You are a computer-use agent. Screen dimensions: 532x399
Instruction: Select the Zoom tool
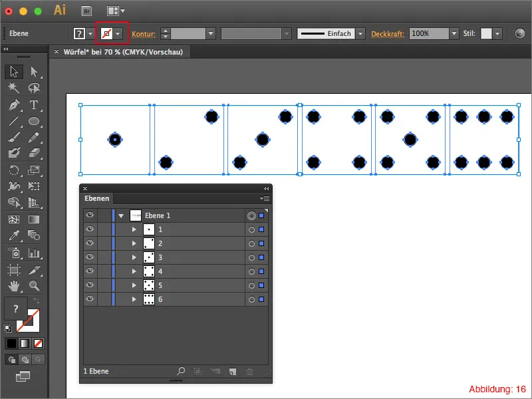click(34, 286)
